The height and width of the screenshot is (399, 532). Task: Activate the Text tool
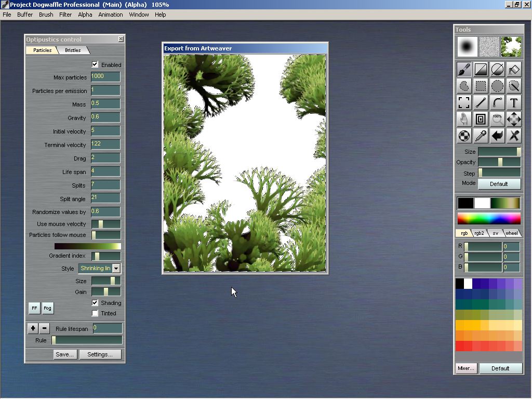click(x=514, y=102)
